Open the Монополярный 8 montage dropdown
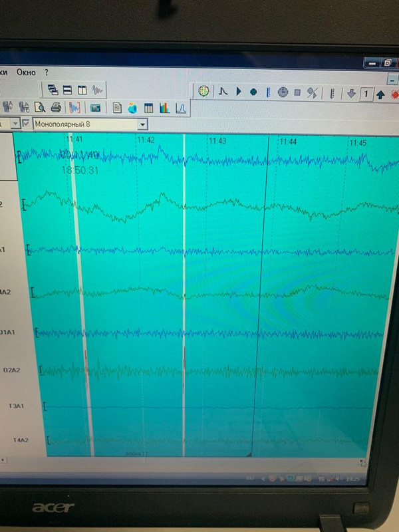This screenshot has height=532, width=399. tap(143, 124)
